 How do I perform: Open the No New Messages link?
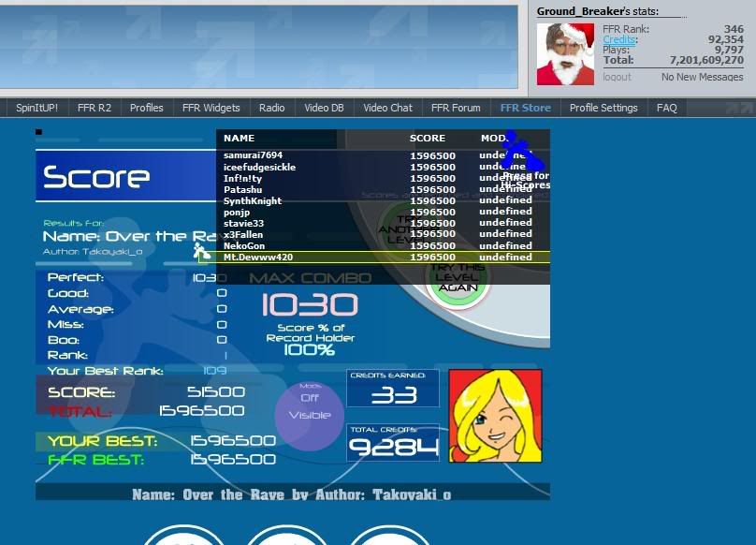pyautogui.click(x=702, y=77)
